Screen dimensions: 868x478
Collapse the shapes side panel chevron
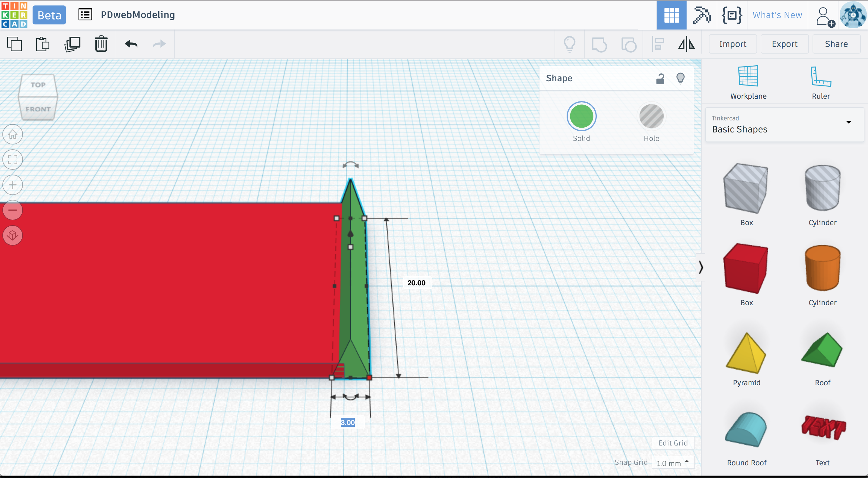(700, 267)
